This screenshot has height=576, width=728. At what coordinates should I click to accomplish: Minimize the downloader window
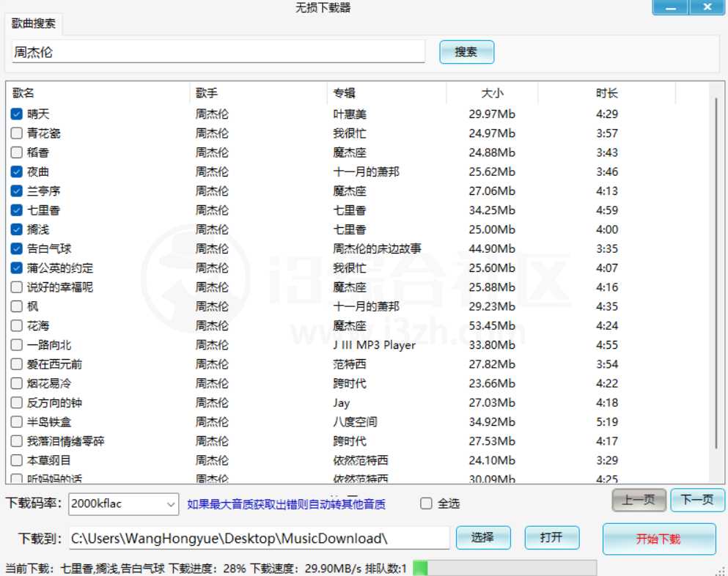[x=669, y=7]
